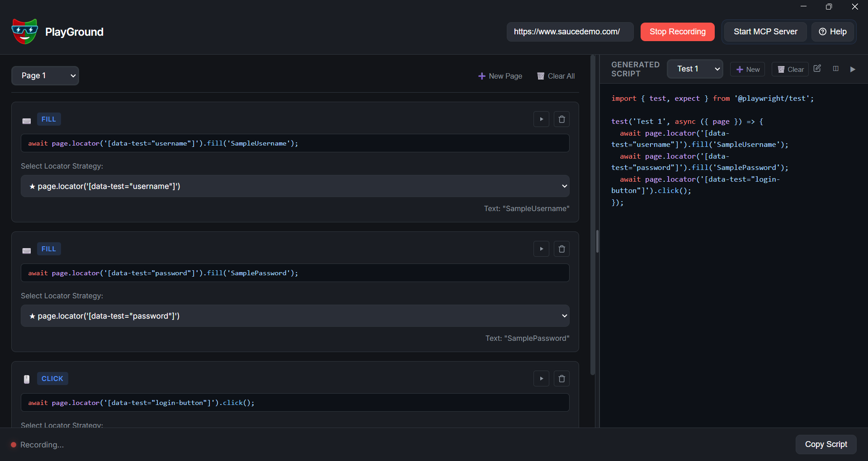Image resolution: width=868 pixels, height=461 pixels.
Task: Click Start MCP Server button
Action: [765, 32]
